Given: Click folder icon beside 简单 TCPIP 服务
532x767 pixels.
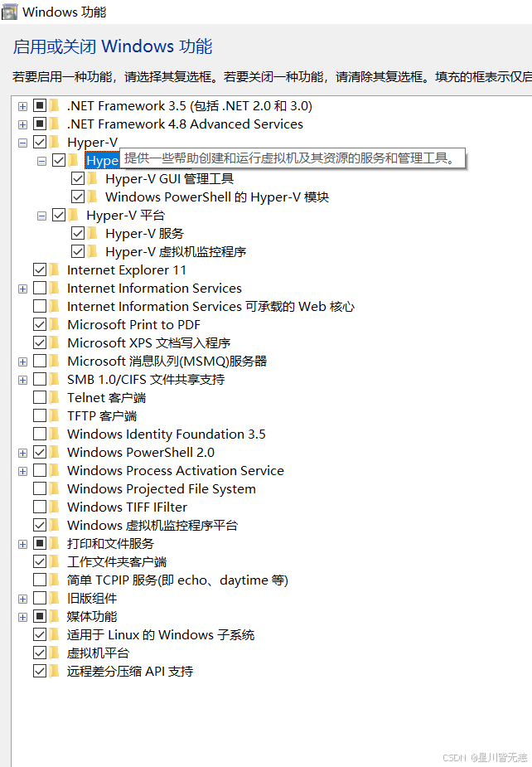Looking at the screenshot, I should pos(54,580).
